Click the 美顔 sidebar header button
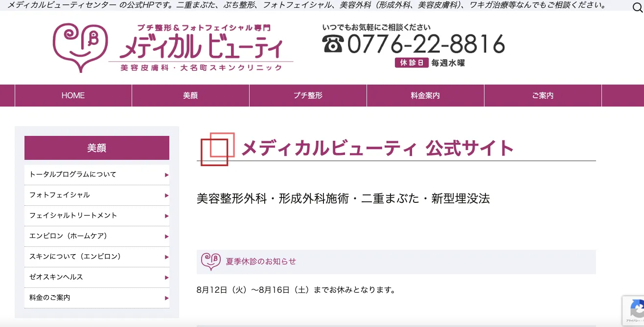Screen dimensions: 644x327 (96, 147)
